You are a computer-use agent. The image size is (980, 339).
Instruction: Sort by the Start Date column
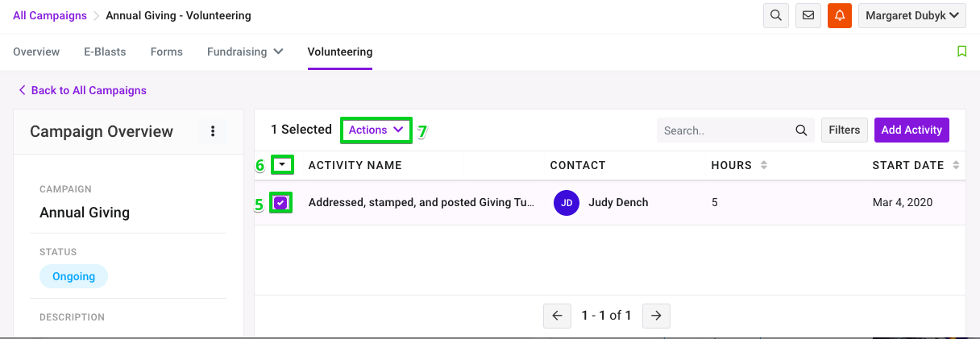[x=916, y=165]
